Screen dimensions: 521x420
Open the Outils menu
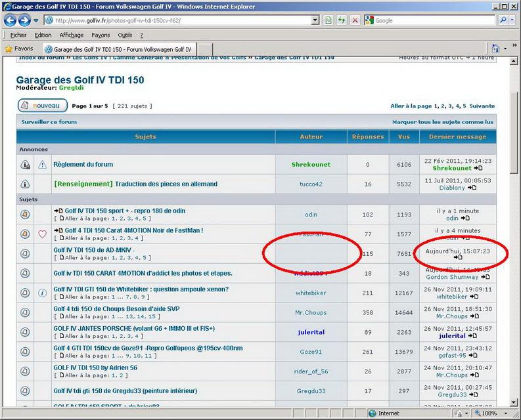coord(125,35)
